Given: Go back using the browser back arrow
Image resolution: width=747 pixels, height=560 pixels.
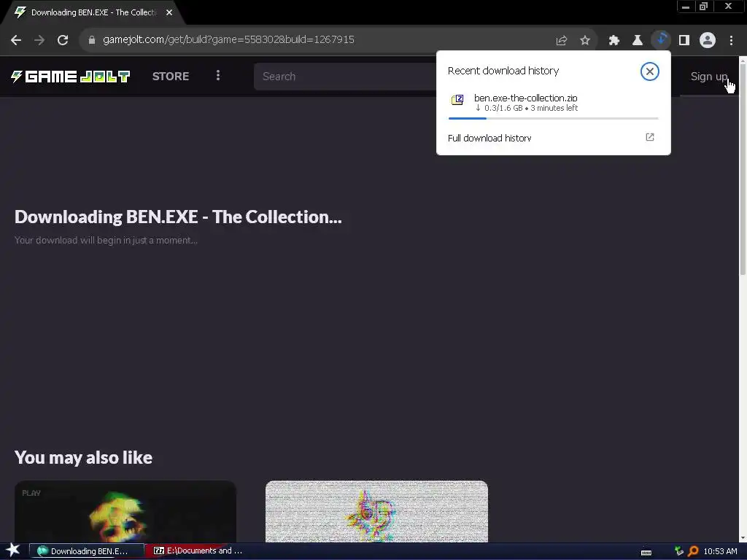Looking at the screenshot, I should (16, 40).
